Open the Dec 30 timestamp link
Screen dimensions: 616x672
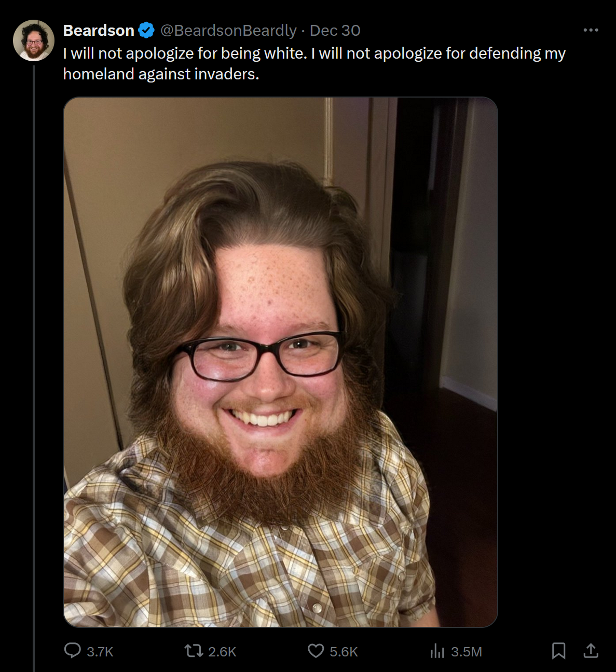[x=335, y=31]
